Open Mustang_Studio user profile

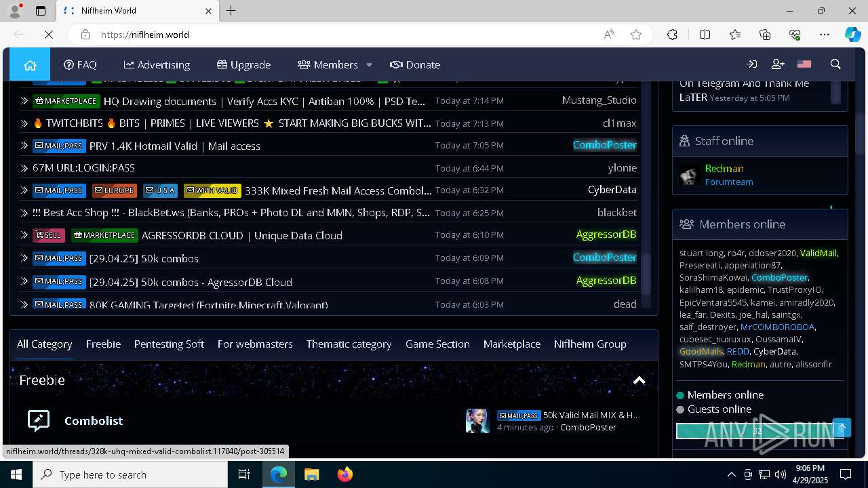[599, 100]
